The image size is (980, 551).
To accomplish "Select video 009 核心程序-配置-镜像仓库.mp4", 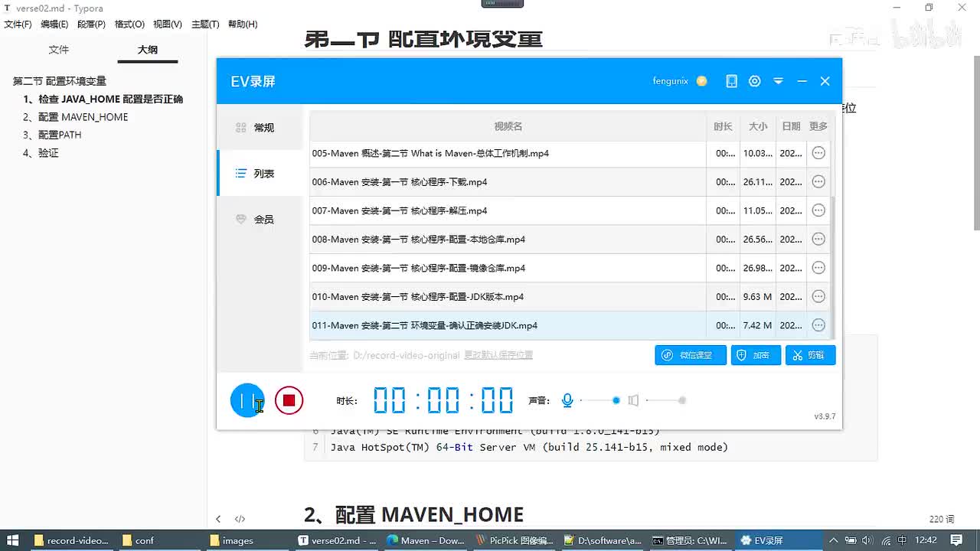I will tap(570, 268).
